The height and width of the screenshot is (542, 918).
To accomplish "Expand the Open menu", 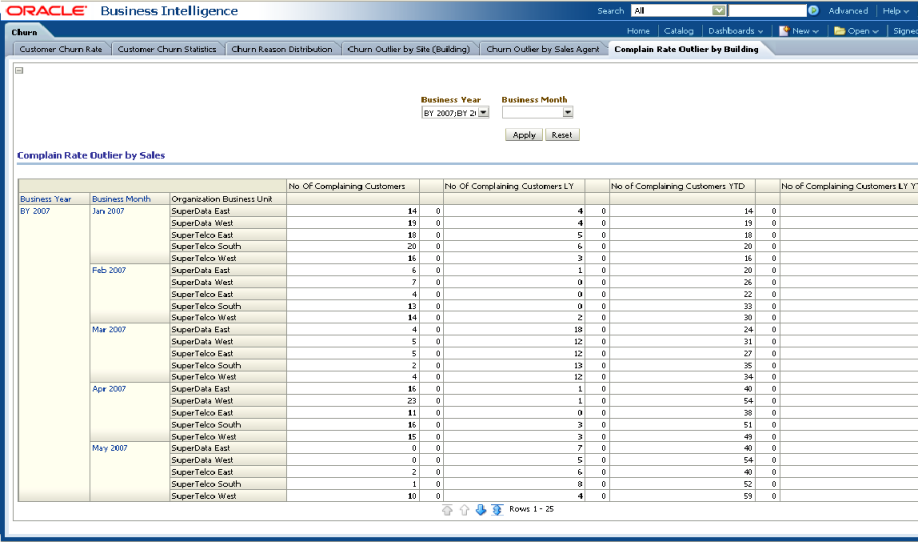I will coord(863,31).
